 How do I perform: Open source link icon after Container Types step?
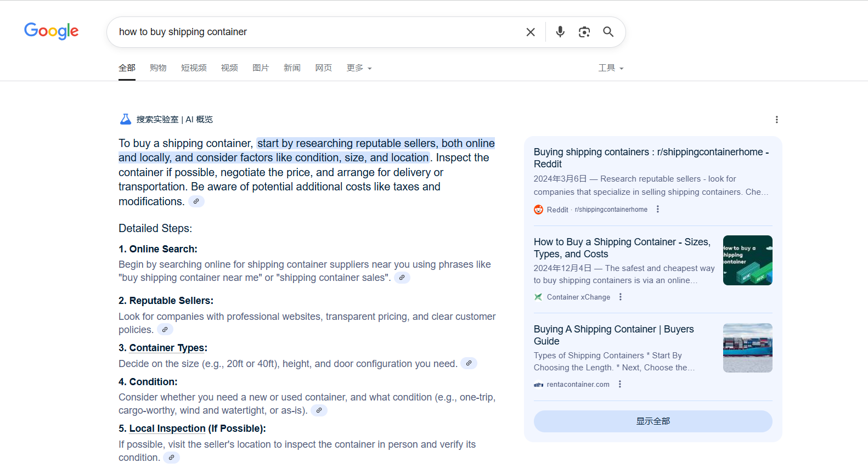click(x=469, y=363)
